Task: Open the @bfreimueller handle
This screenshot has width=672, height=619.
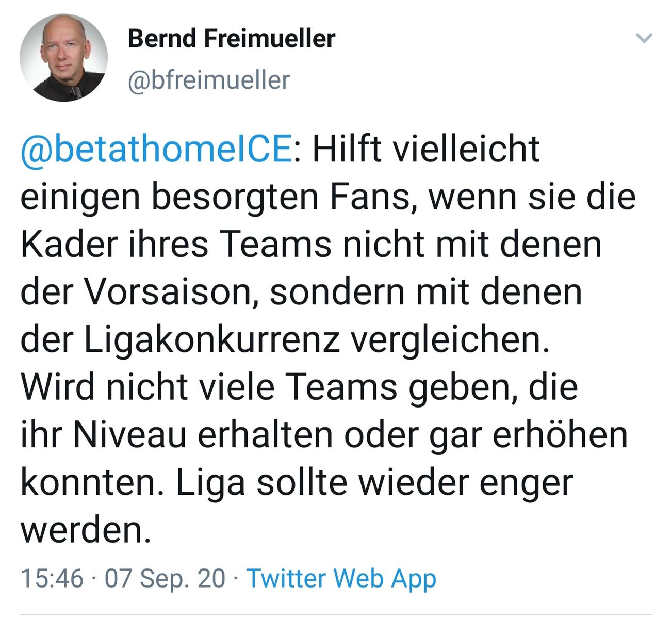Action: (208, 80)
